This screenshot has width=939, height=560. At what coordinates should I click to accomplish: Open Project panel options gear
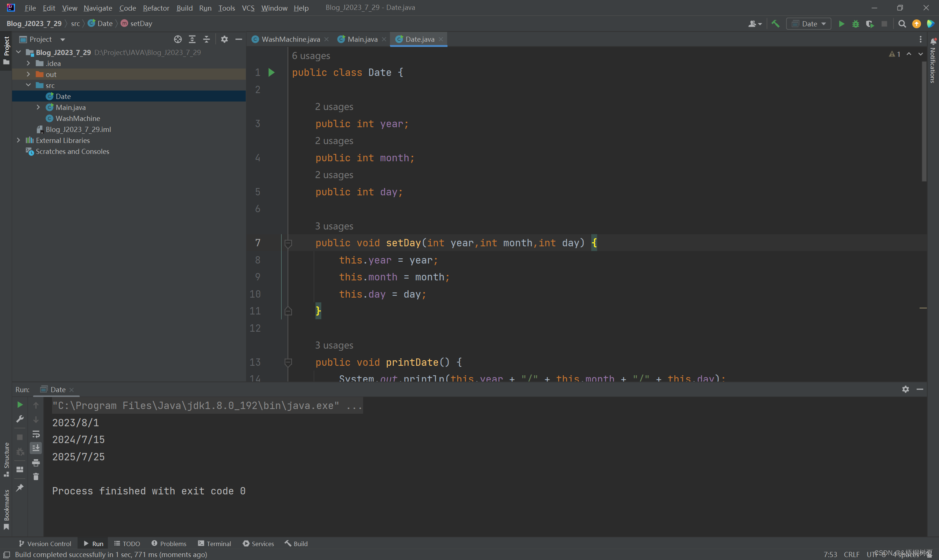(224, 39)
